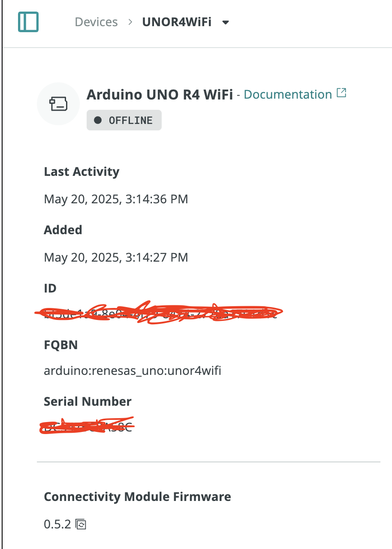Click the Connectivity Module Firmware heading

pos(137,497)
